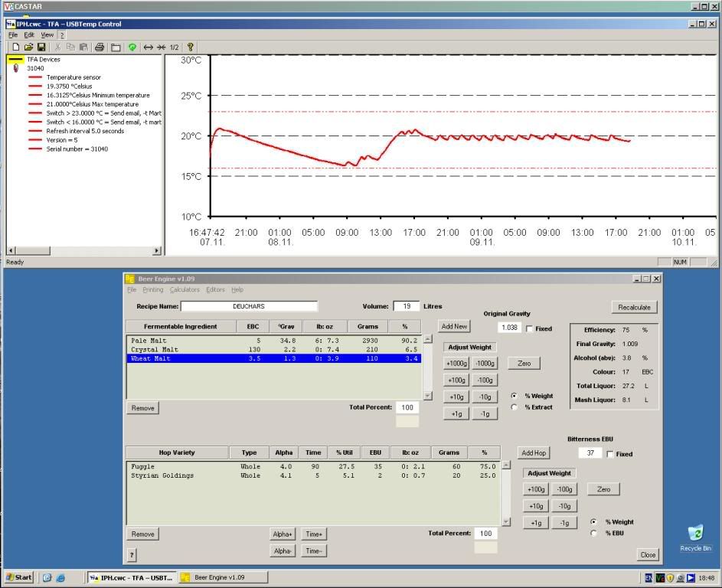Click the first quick launch icon beside Start
The width and height of the screenshot is (722, 588).
(47, 577)
